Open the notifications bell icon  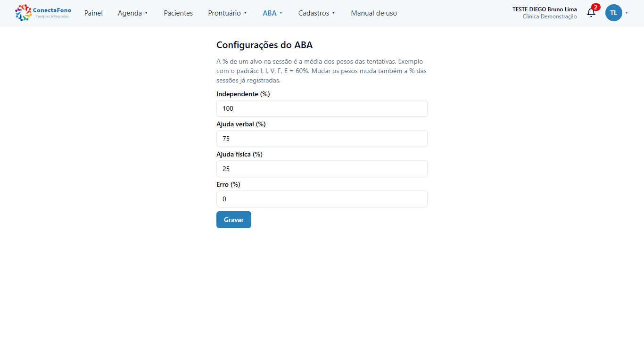[x=591, y=13]
